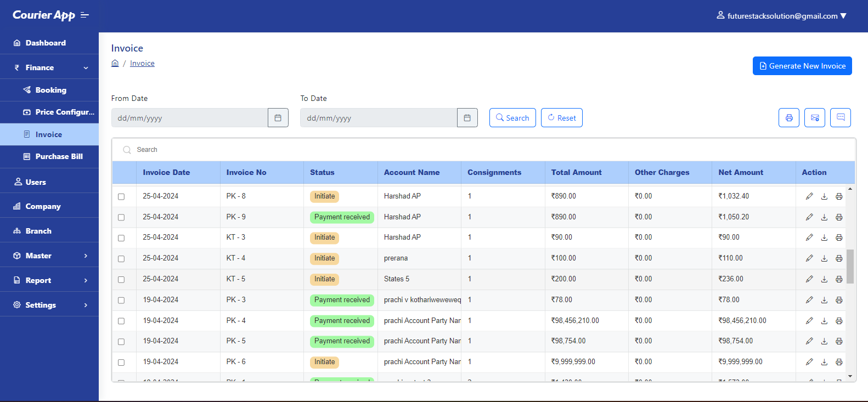
Task: Click the home icon in the breadcrumb
Action: 115,64
